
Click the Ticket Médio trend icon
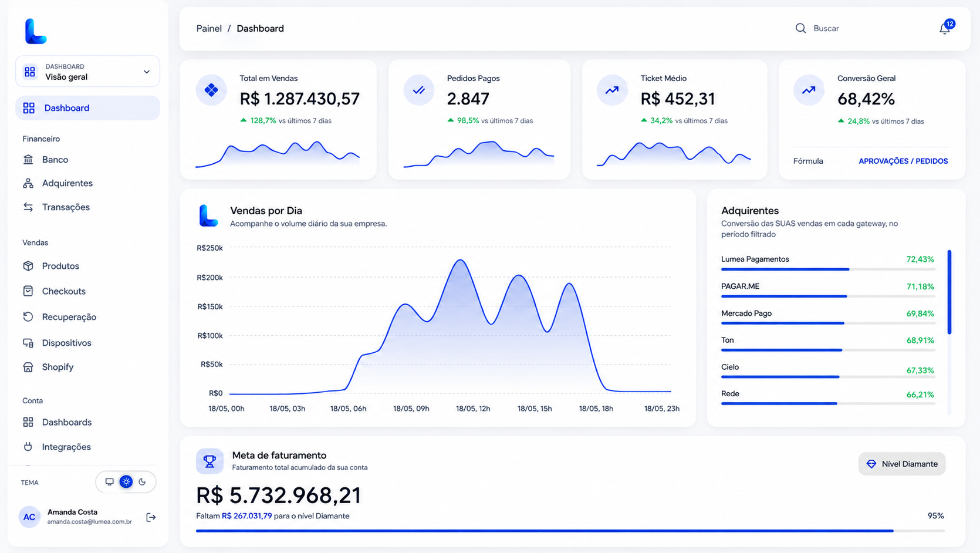[x=612, y=90]
